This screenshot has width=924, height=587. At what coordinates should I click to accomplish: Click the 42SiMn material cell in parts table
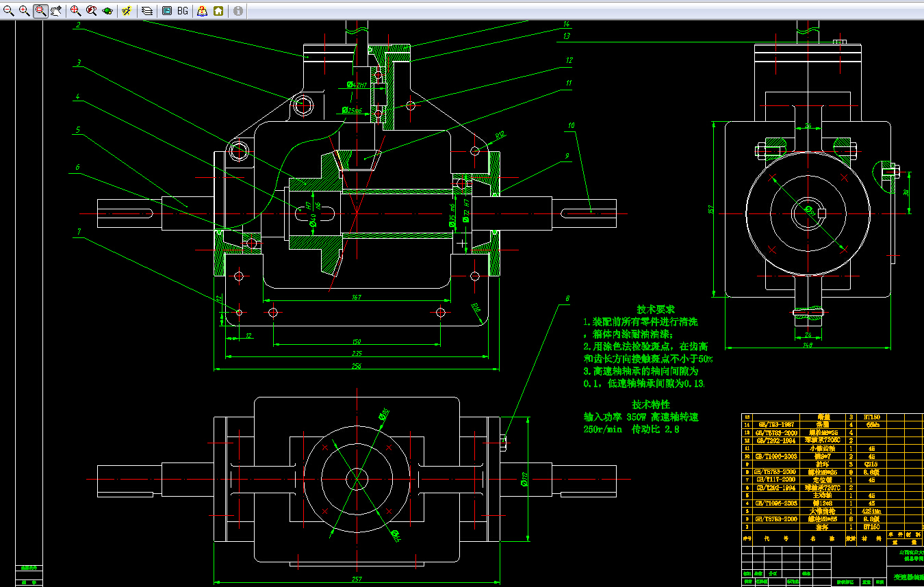tap(872, 510)
